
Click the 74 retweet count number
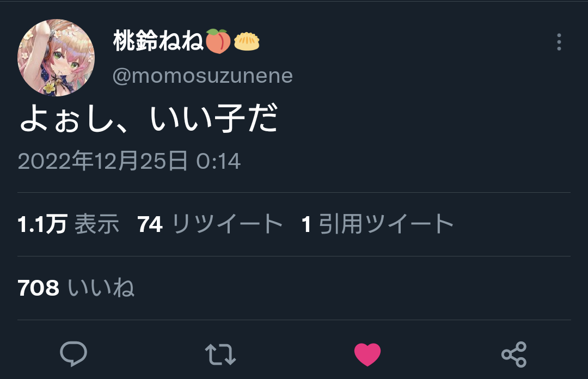(150, 224)
